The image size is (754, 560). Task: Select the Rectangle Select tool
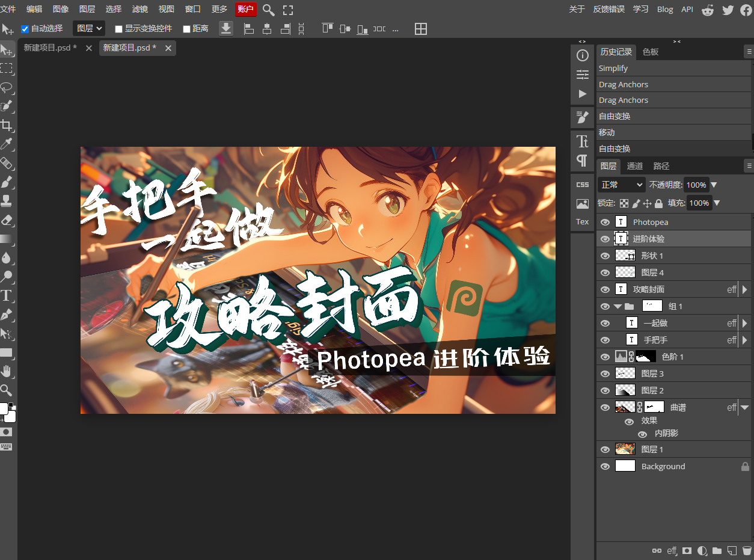[x=7, y=69]
